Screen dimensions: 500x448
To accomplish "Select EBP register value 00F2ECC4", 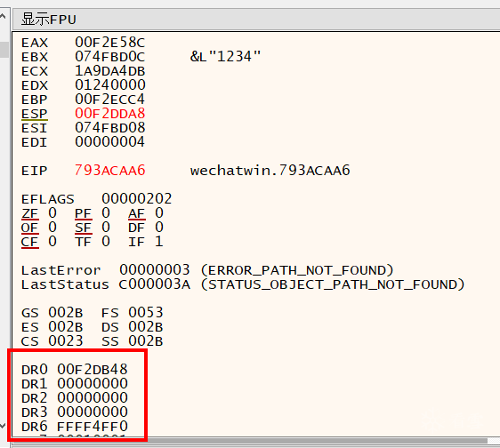I will coord(110,100).
